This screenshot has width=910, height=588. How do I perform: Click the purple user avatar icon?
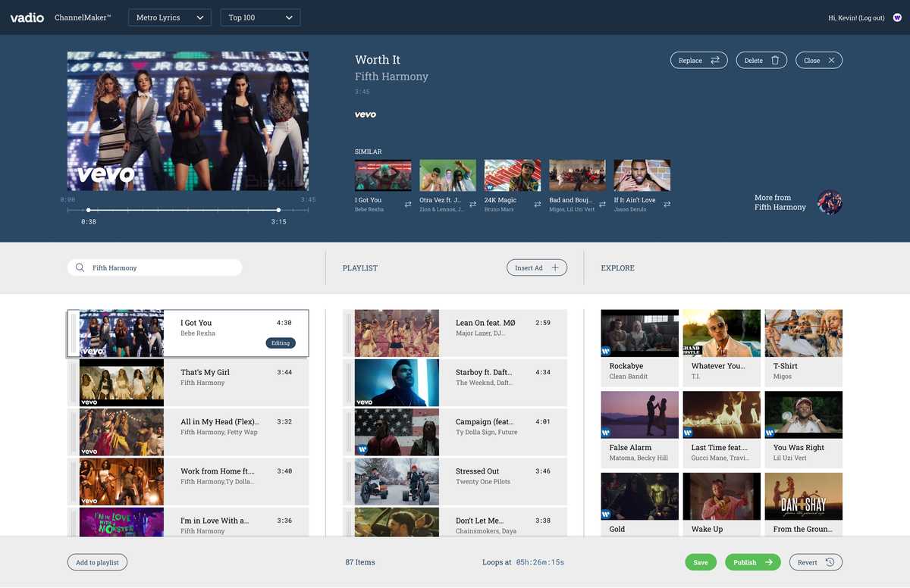(x=897, y=17)
